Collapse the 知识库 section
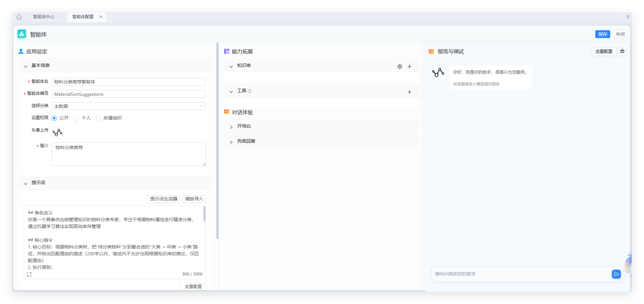Image resolution: width=644 pixels, height=304 pixels. tap(231, 66)
